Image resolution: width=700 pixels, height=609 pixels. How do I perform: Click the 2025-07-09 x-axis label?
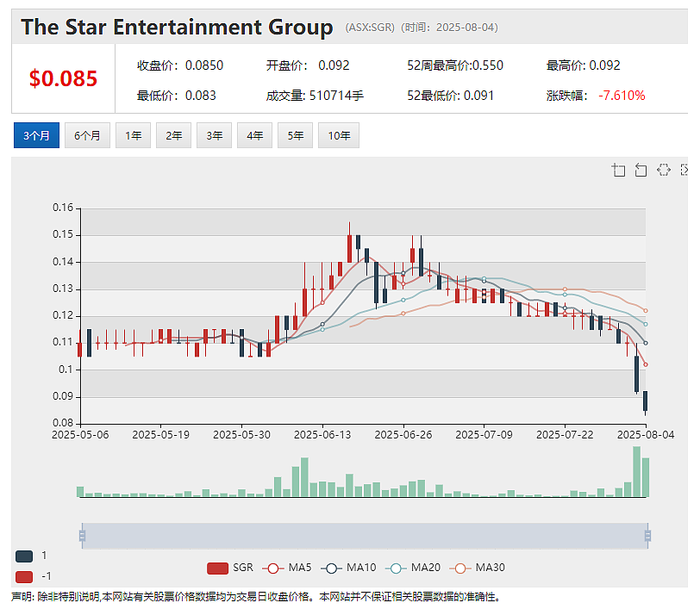[x=484, y=434]
